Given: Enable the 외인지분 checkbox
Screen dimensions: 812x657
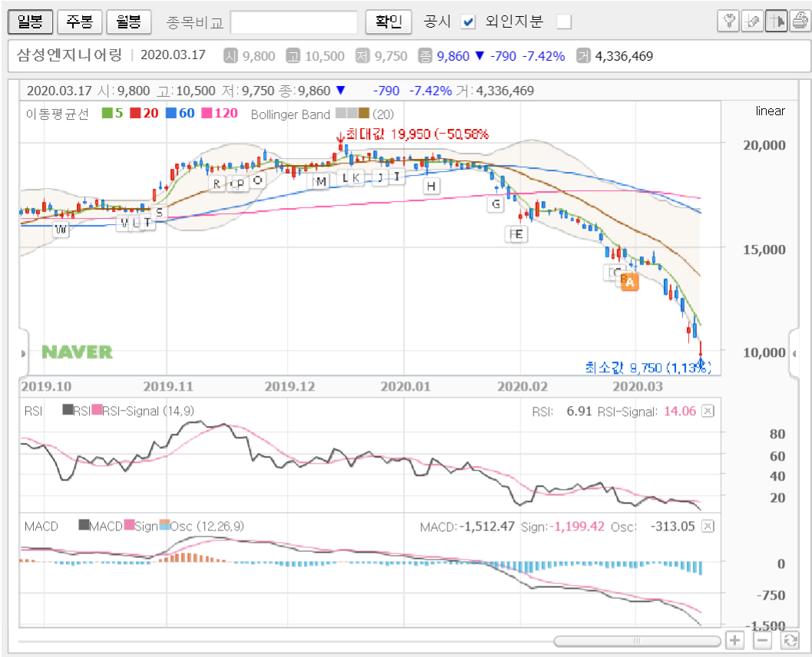Looking at the screenshot, I should [564, 21].
